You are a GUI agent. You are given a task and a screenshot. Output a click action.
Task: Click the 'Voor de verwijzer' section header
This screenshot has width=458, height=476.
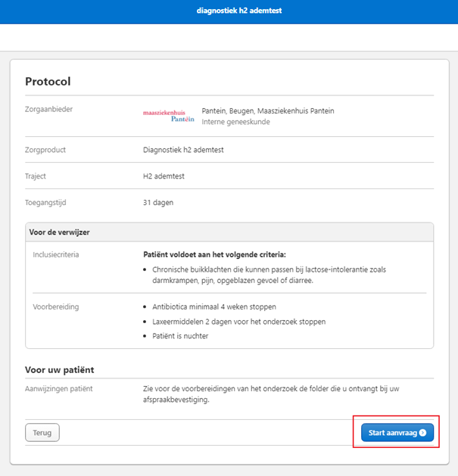pyautogui.click(x=60, y=232)
